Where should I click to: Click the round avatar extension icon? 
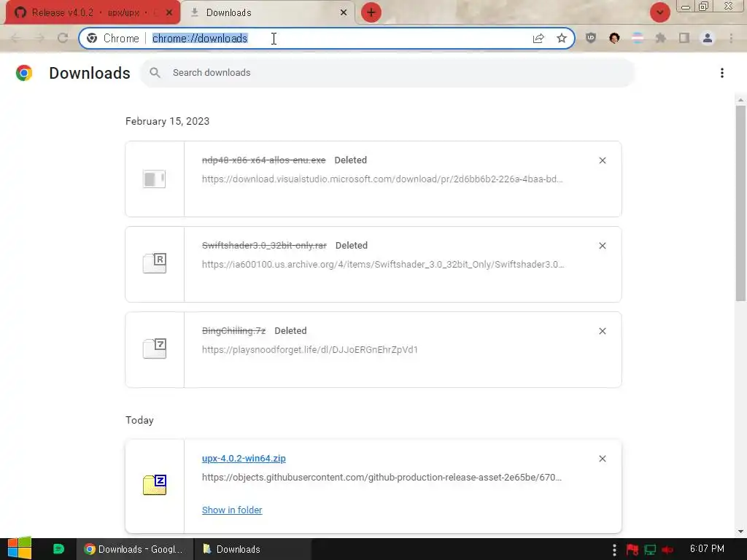click(x=614, y=38)
